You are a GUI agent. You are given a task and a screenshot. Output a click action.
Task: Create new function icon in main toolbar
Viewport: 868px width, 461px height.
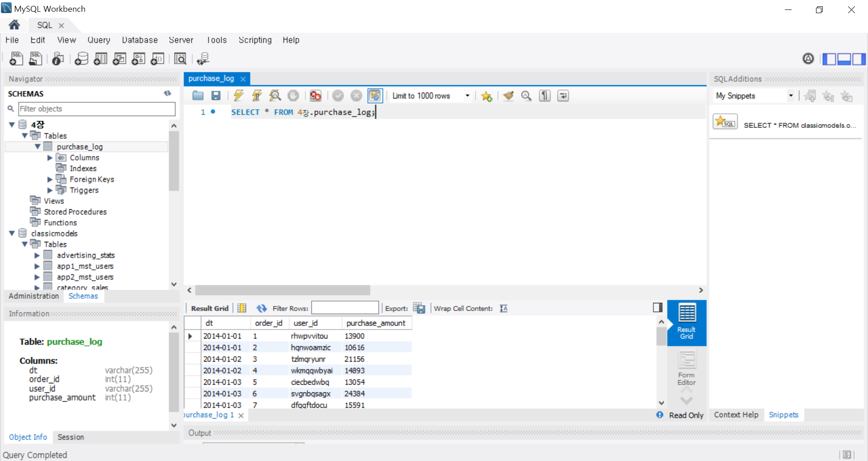(x=157, y=59)
